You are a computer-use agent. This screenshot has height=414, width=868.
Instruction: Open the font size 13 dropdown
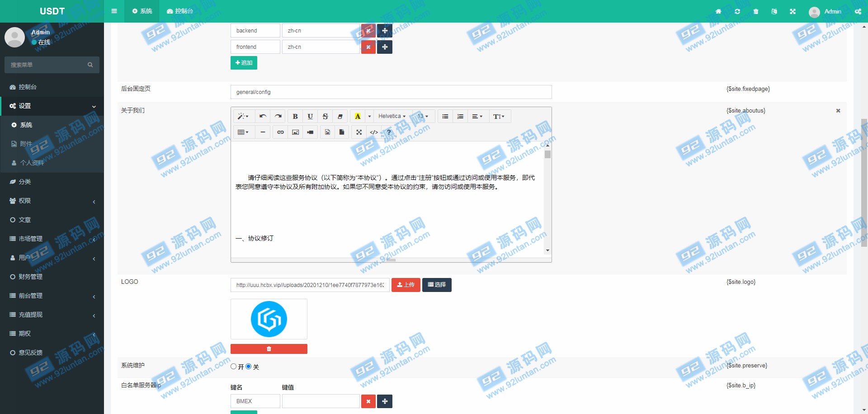click(423, 117)
